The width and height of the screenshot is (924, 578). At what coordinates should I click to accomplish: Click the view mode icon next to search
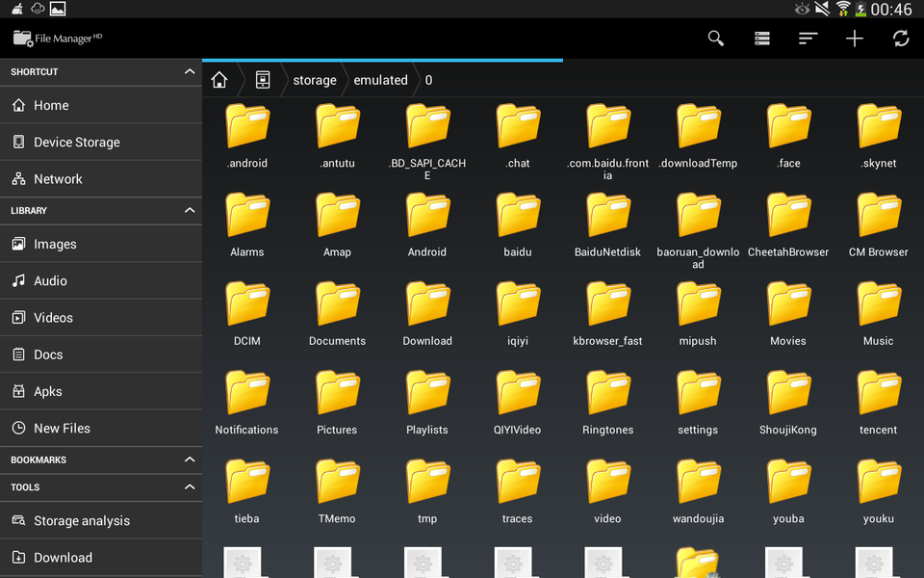point(761,39)
